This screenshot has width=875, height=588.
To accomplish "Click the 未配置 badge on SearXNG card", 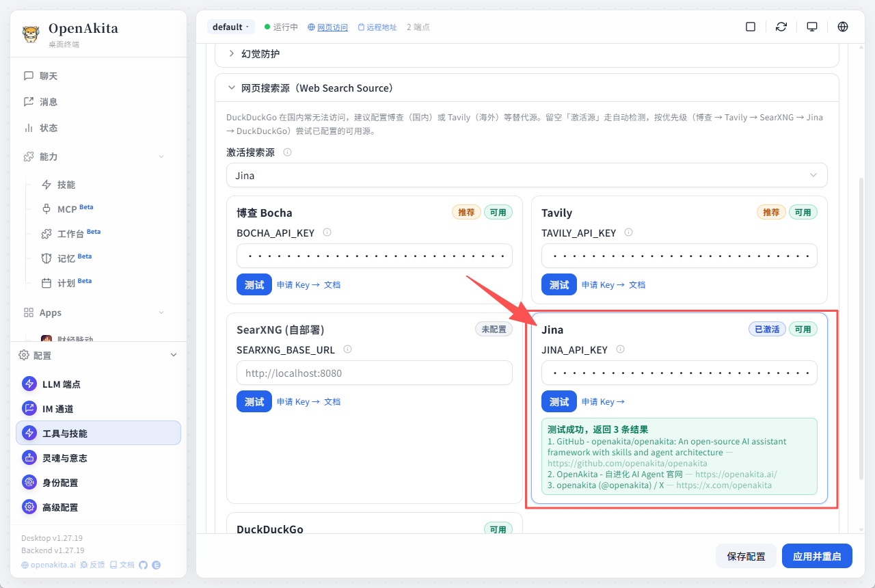I will coord(494,330).
